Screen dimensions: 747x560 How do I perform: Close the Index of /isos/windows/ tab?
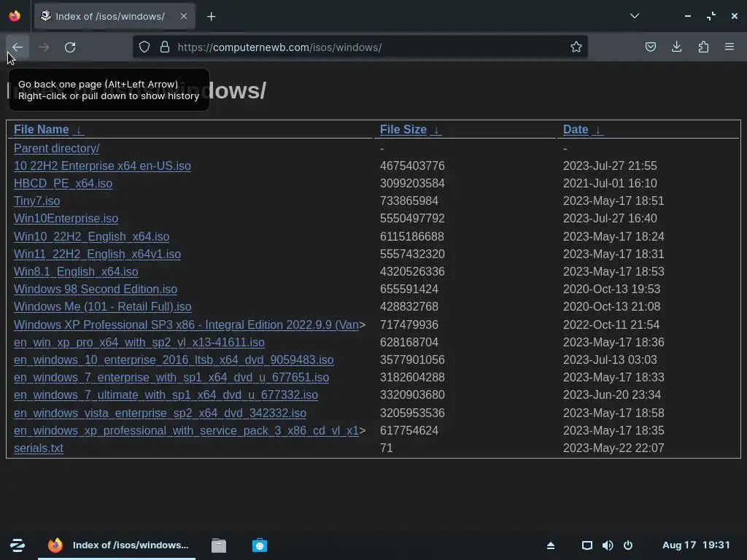[183, 16]
